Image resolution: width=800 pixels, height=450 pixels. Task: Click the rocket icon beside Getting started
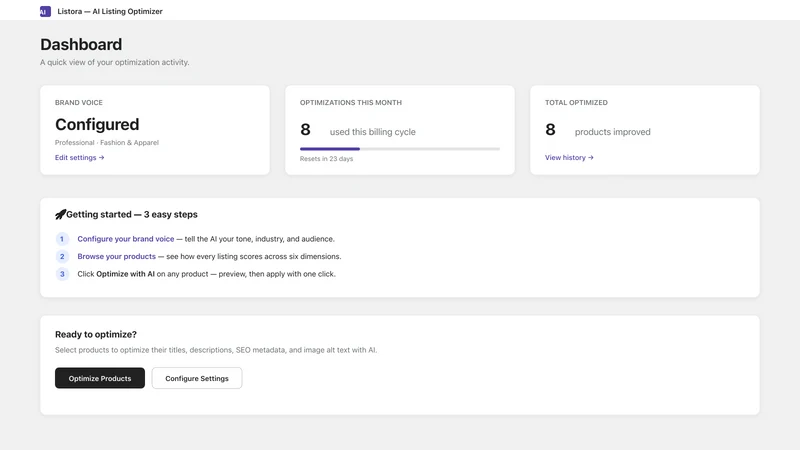click(x=60, y=214)
